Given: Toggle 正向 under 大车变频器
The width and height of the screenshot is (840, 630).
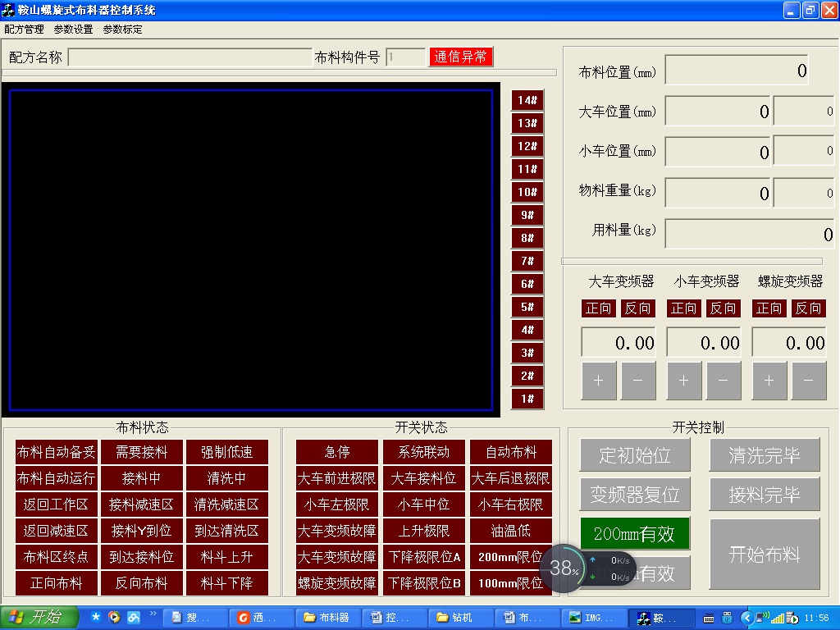Looking at the screenshot, I should pos(598,308).
